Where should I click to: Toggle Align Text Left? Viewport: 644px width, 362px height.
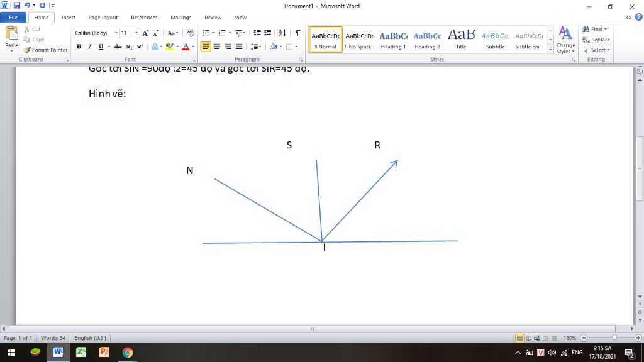pos(206,47)
